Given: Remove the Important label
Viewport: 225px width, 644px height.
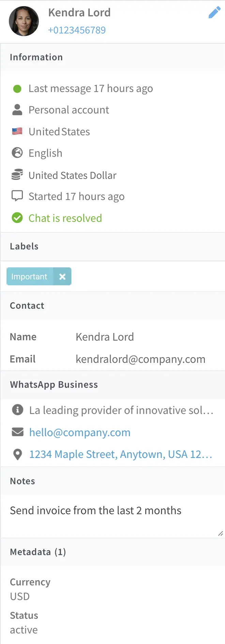Looking at the screenshot, I should pyautogui.click(x=62, y=277).
